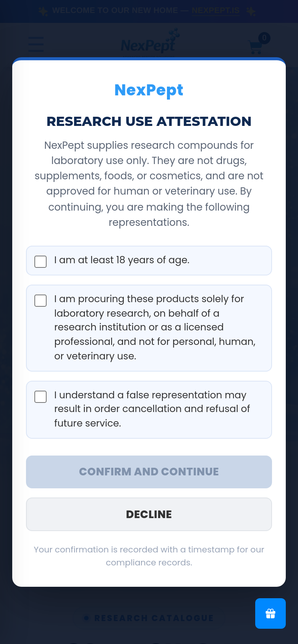Click the Research Use Attestation heading

tap(149, 121)
